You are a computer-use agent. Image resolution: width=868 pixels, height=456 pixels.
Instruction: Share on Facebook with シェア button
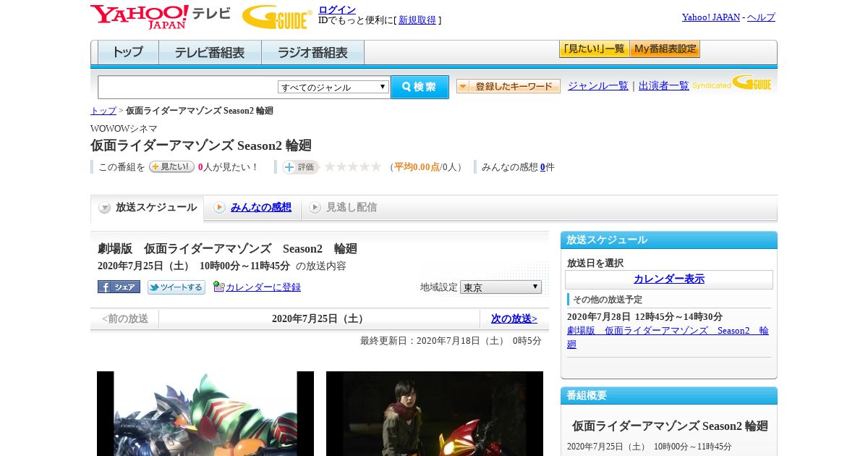119,287
